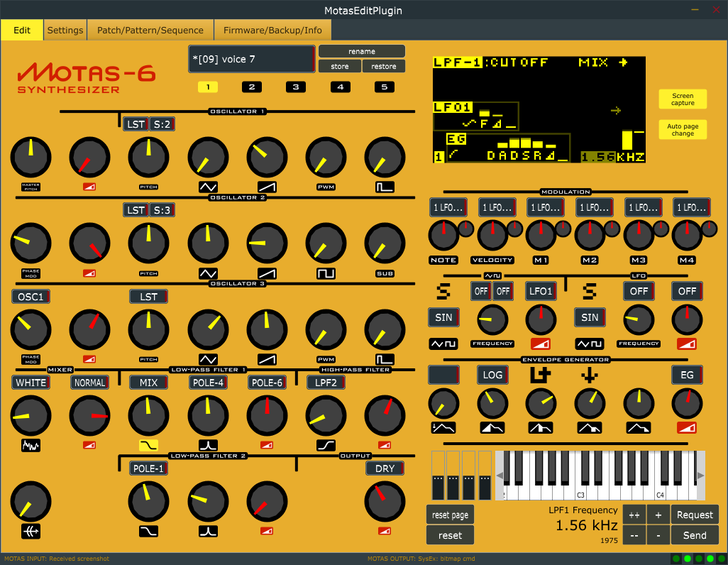Toggle the last OFF button in LFO section
The width and height of the screenshot is (728, 565).
687,291
